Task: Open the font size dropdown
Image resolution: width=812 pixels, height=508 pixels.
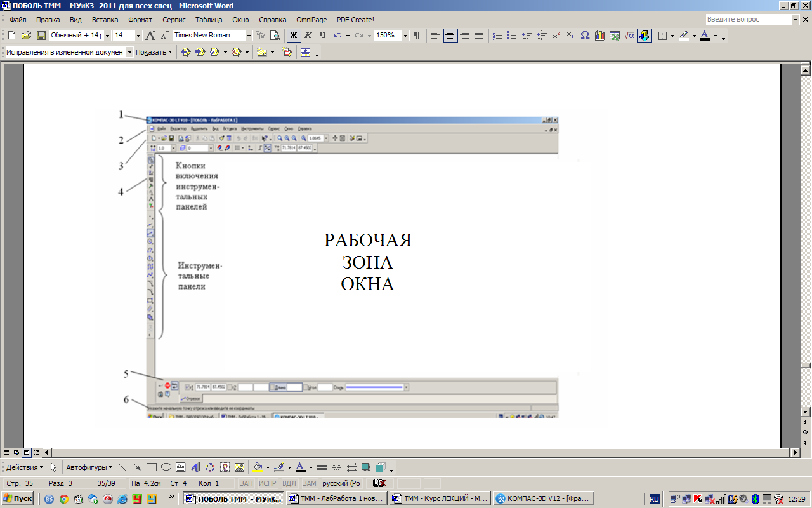Action: click(138, 36)
